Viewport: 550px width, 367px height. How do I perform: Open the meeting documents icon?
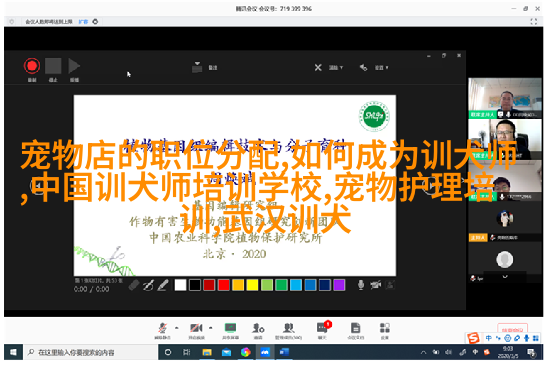pos(355,331)
